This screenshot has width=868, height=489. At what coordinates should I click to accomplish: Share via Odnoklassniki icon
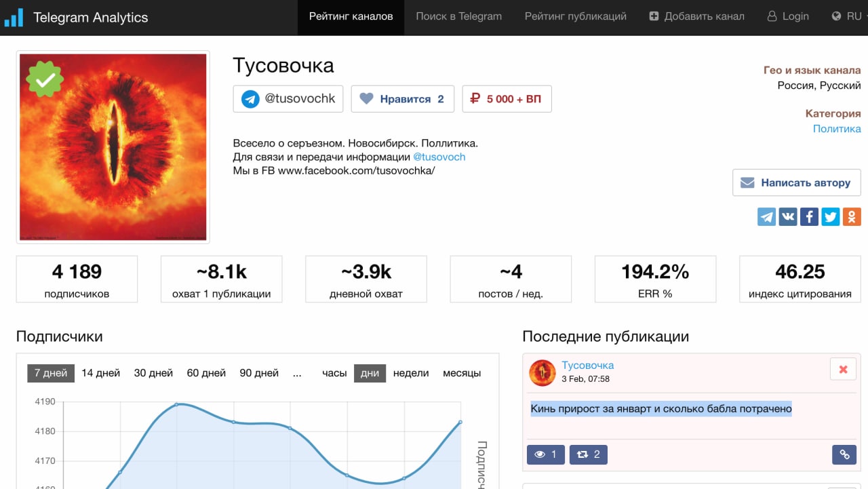click(x=852, y=216)
